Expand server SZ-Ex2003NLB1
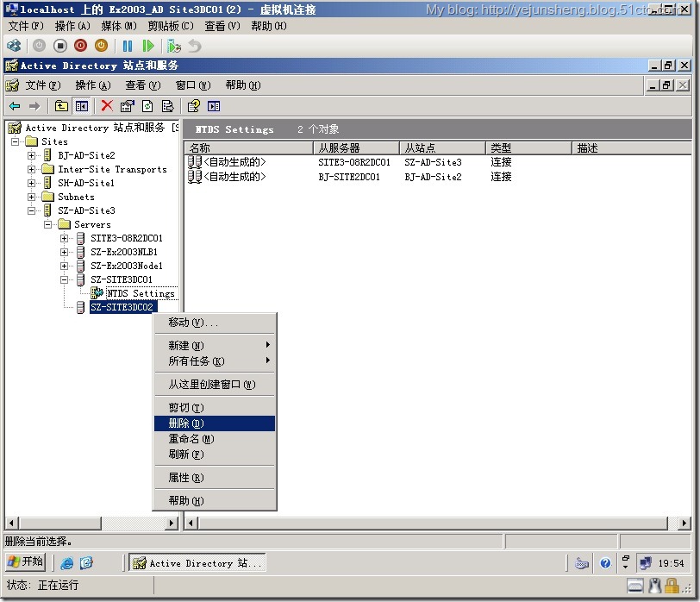700x602 pixels. 65,252
